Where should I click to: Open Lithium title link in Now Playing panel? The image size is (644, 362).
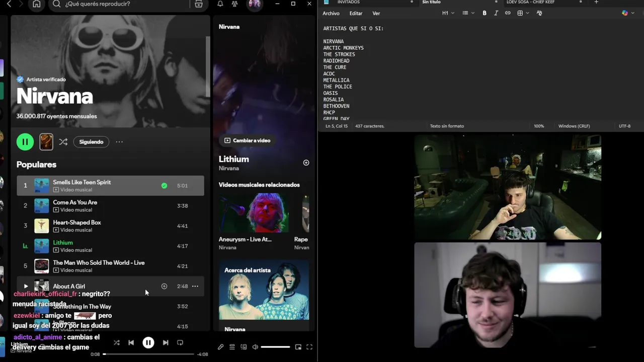(x=234, y=159)
